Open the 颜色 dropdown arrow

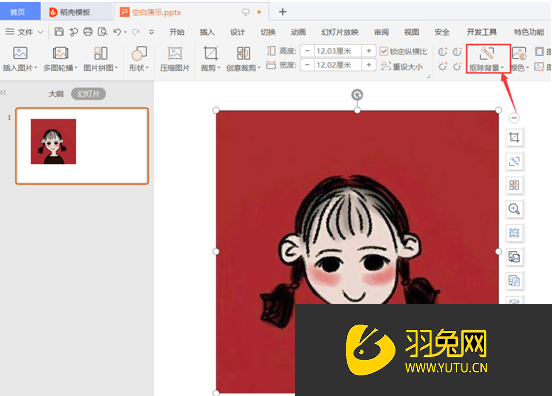tap(528, 68)
